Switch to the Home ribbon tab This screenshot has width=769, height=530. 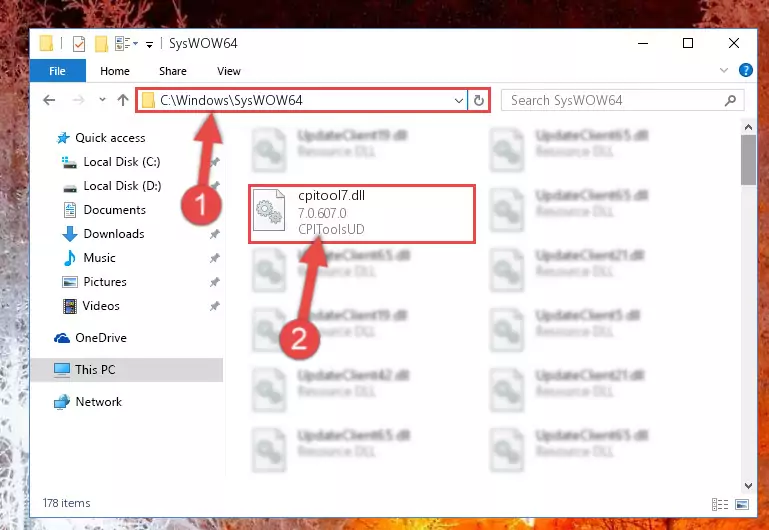click(115, 71)
